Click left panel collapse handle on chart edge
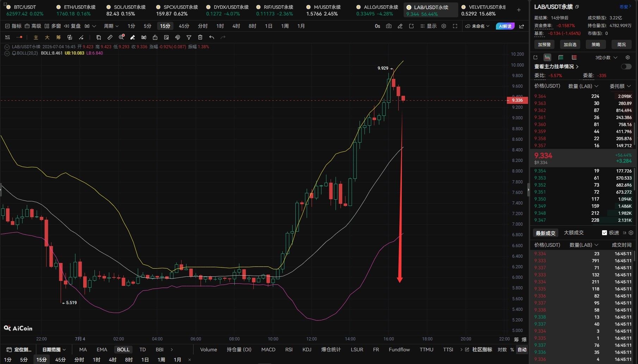Screen dimensions: 638x364 (1, 189)
